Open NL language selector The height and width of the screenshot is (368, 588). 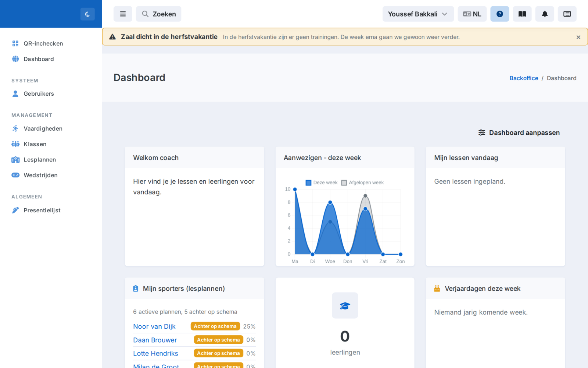pyautogui.click(x=472, y=14)
